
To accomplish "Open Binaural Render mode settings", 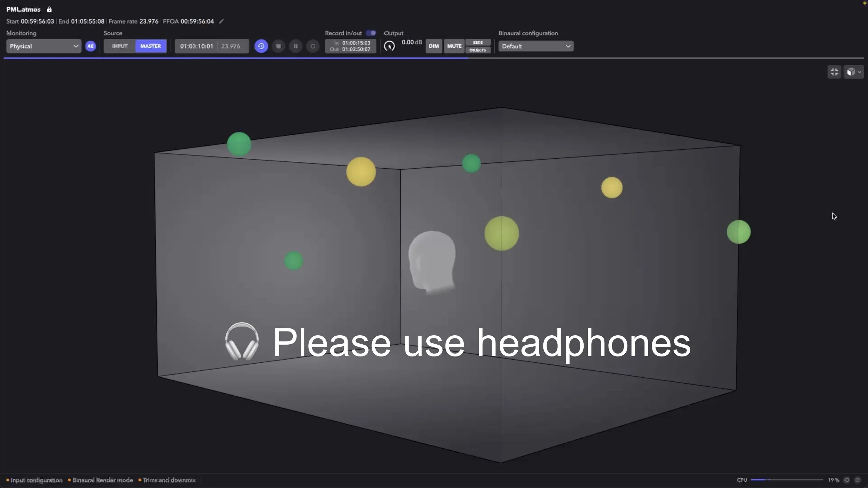I will (102, 480).
